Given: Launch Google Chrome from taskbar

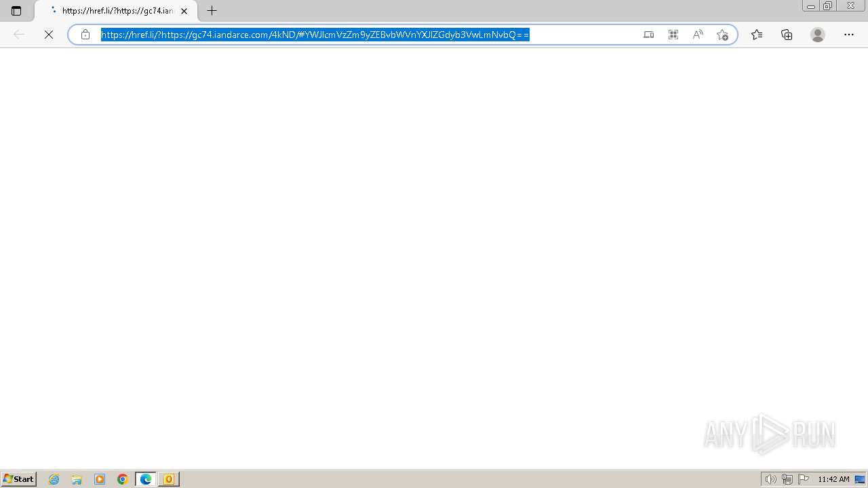Looking at the screenshot, I should pos(123,479).
